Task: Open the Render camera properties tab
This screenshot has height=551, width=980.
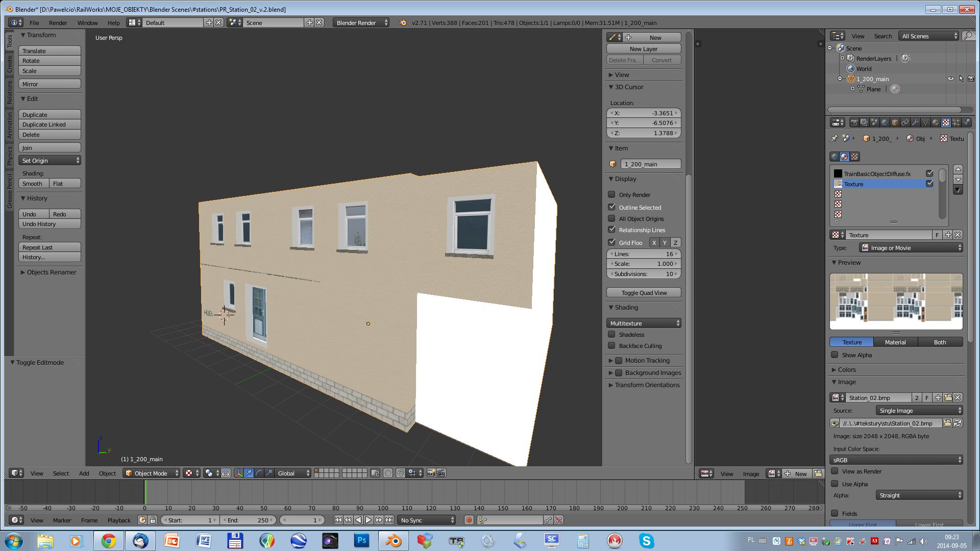Action: 854,122
